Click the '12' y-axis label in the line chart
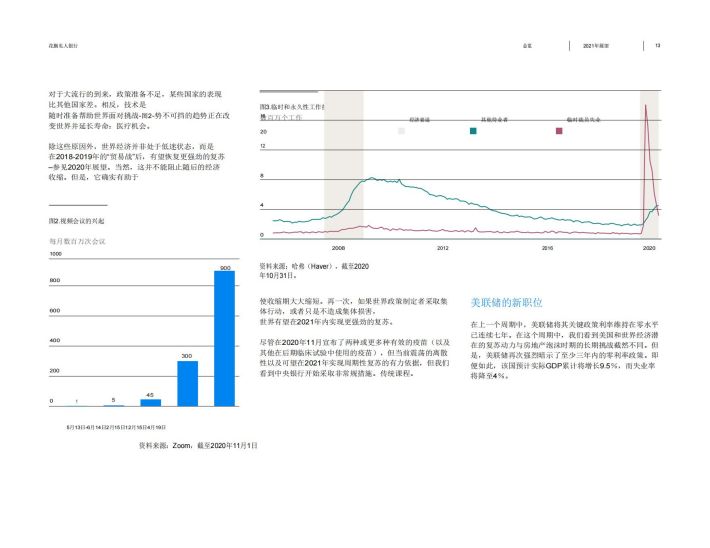The height and width of the screenshot is (548, 710). coord(263,146)
